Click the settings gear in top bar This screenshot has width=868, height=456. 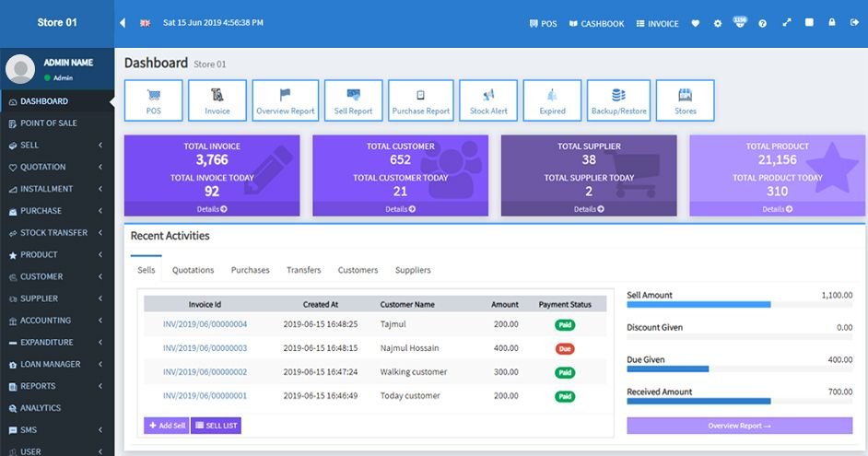click(718, 23)
